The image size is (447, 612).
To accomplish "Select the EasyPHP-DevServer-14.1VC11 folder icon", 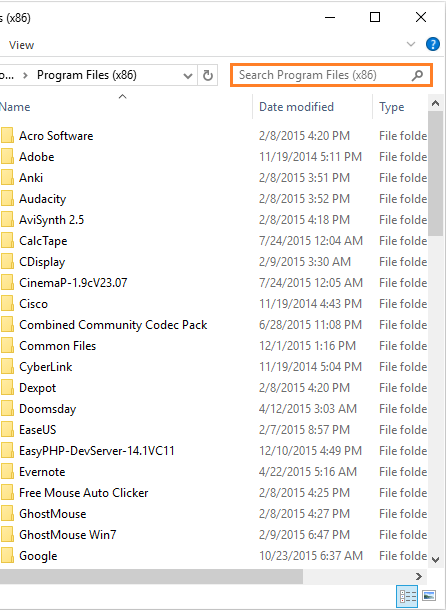I will (x=7, y=451).
